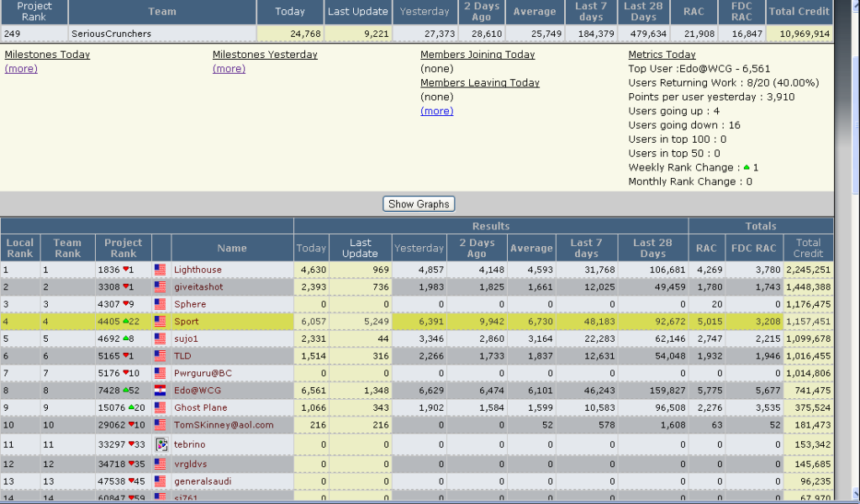Click the flag icon beside Lighthouse
This screenshot has height=504, width=860.
(x=160, y=270)
